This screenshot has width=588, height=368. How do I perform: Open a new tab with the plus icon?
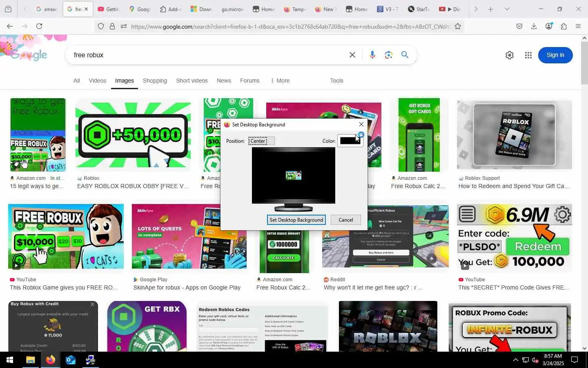pyautogui.click(x=491, y=9)
